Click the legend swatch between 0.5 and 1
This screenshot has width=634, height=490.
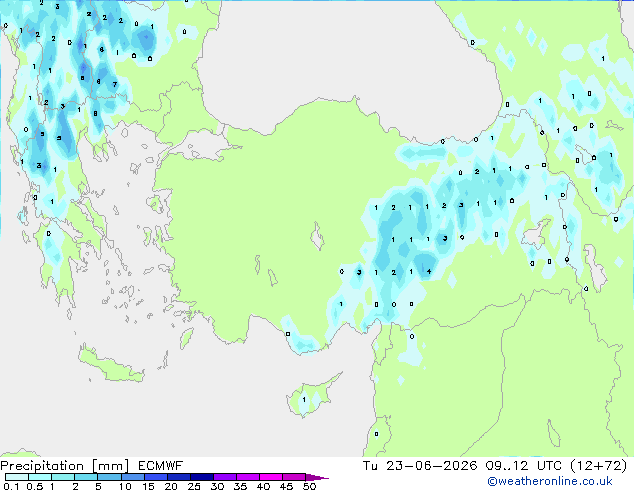[40, 477]
